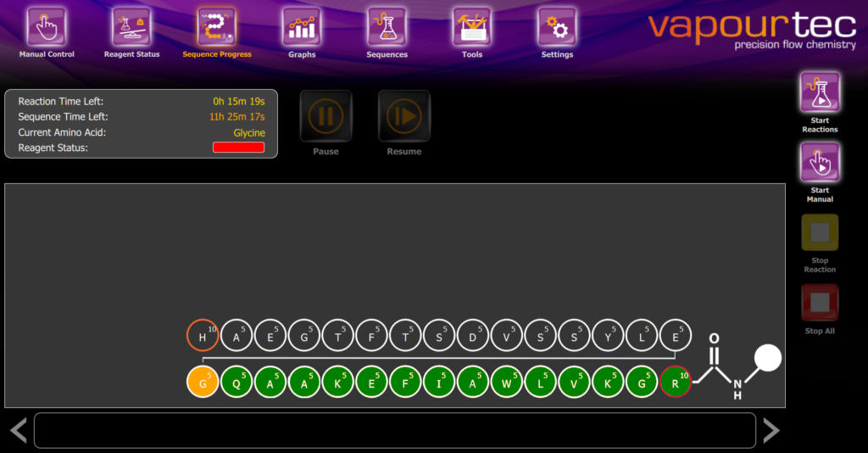Select the red-outlined Arginine (R) residue
This screenshot has width=868, height=453.
pos(676,382)
